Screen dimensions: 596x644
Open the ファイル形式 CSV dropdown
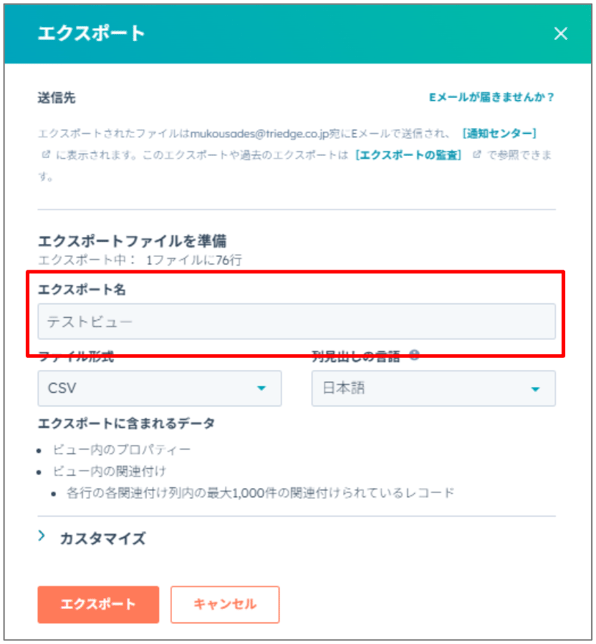tap(159, 388)
